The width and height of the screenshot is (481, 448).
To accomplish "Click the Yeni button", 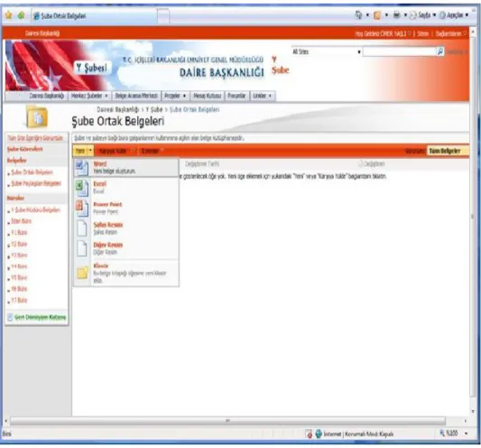I will [x=80, y=151].
